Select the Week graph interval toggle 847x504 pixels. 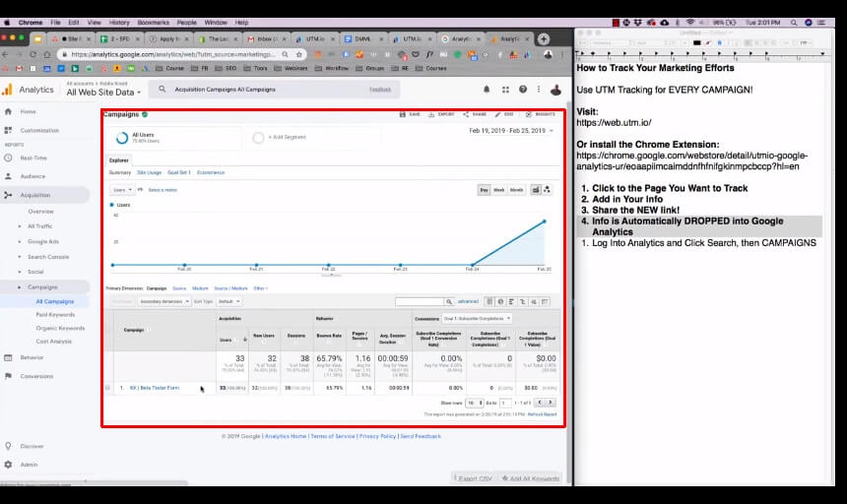(499, 190)
